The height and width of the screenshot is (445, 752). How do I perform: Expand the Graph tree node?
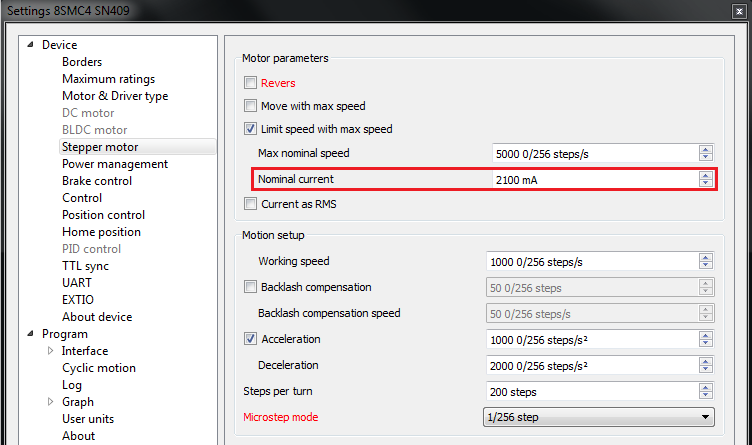[51, 402]
